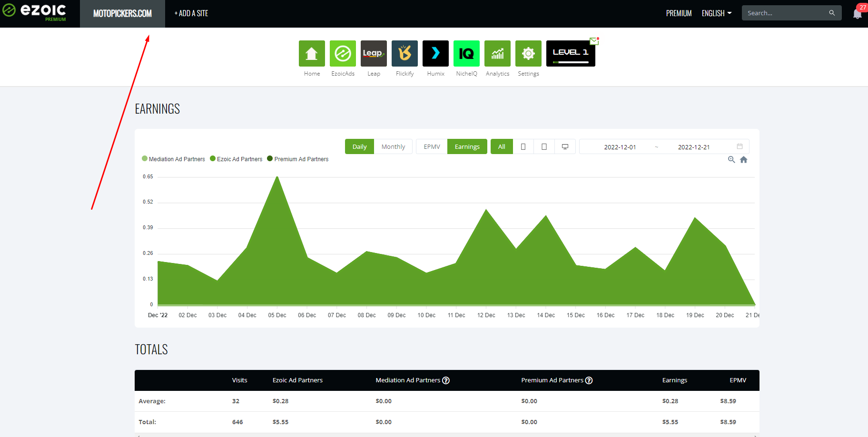
Task: Click the Total earnings value $5.55
Action: coord(670,422)
